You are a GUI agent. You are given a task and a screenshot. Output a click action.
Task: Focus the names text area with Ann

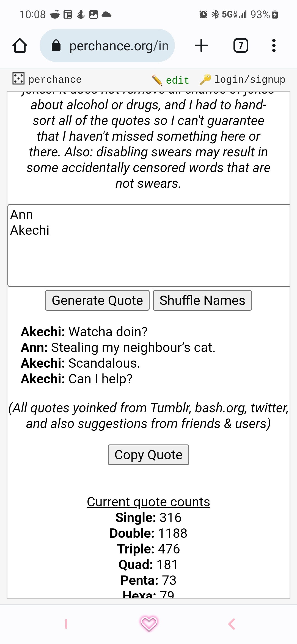[149, 245]
